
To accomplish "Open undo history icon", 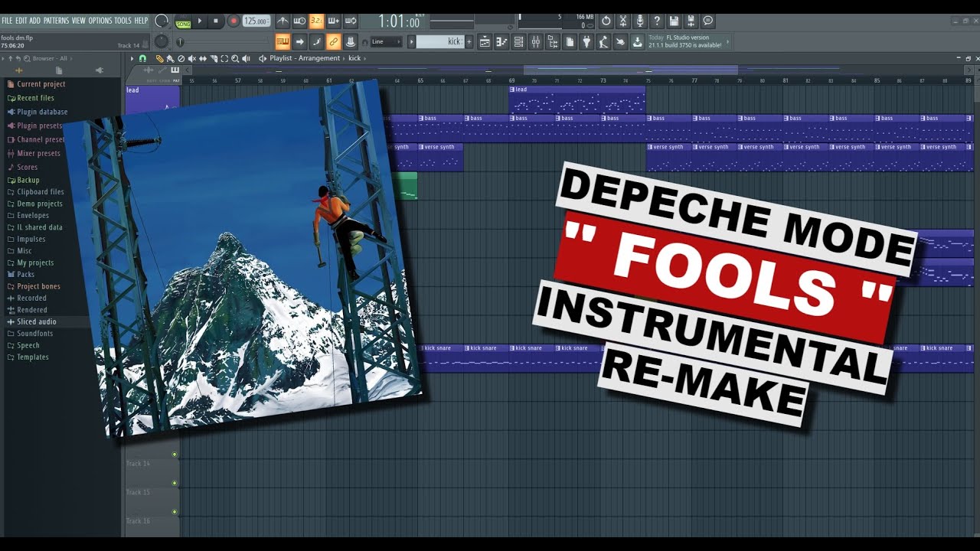I will [x=606, y=21].
